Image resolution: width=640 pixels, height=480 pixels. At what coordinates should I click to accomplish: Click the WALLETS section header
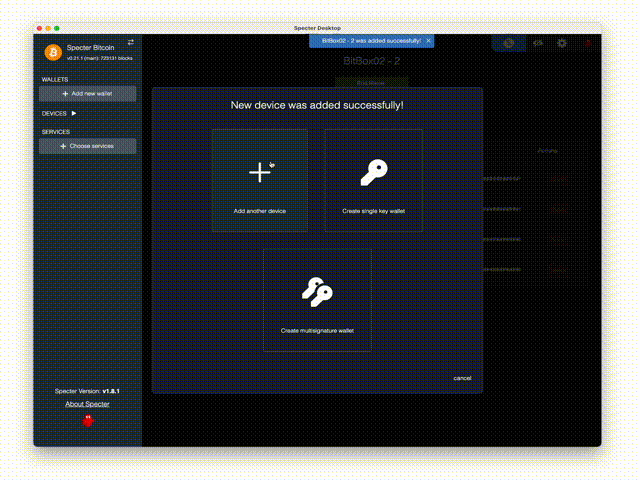point(55,80)
